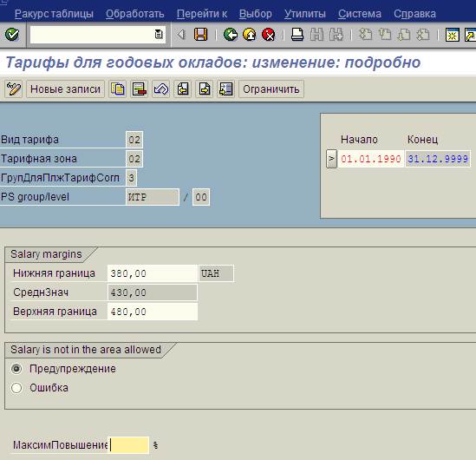
Task: Create a new session with the star-window icon
Action: tap(452, 35)
